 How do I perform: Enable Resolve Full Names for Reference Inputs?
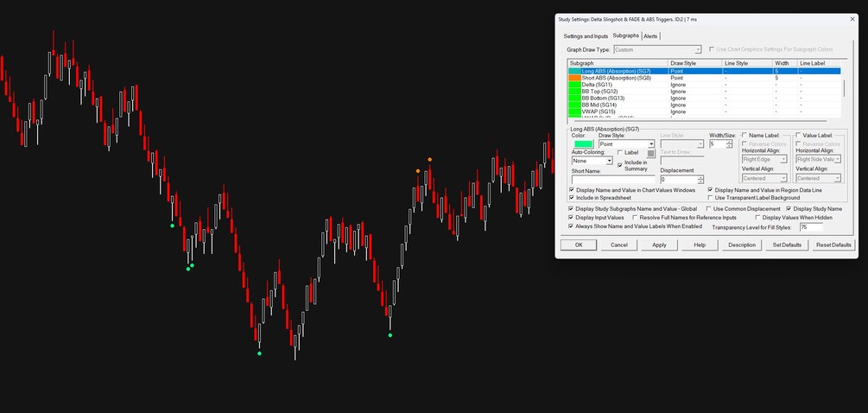[x=636, y=218]
